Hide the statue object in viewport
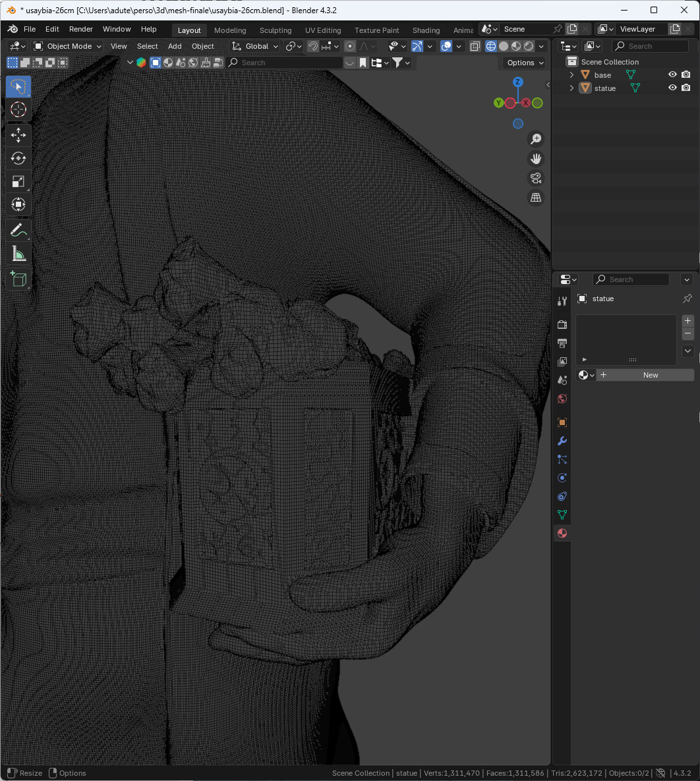Image resolution: width=700 pixels, height=781 pixels. [672, 88]
